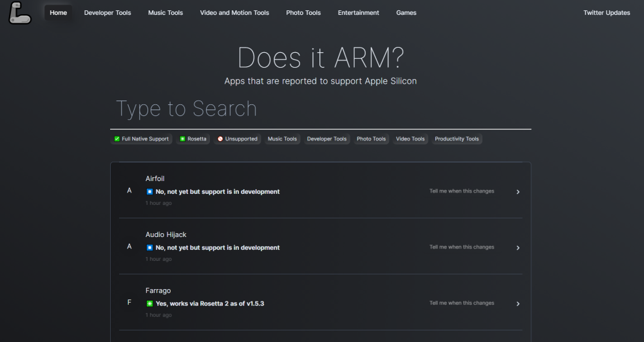The width and height of the screenshot is (644, 342).
Task: Click the letter A avatar beside Audio Hijack
Action: (x=129, y=246)
